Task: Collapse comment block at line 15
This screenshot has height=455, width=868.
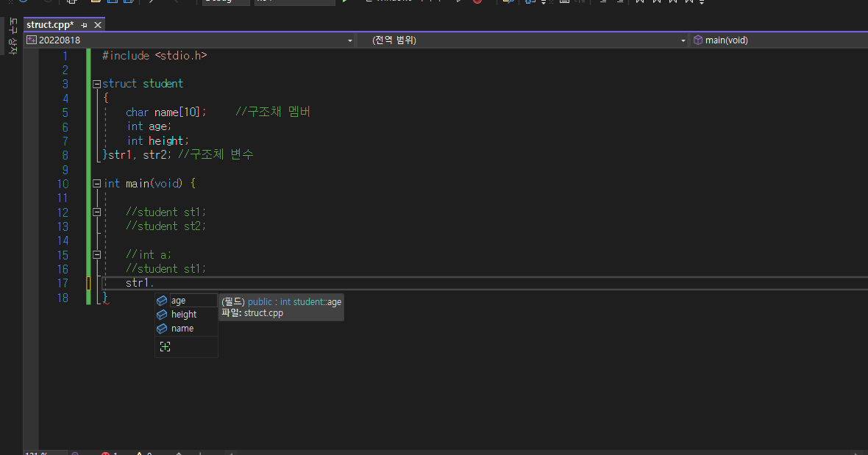Action: pos(97,255)
